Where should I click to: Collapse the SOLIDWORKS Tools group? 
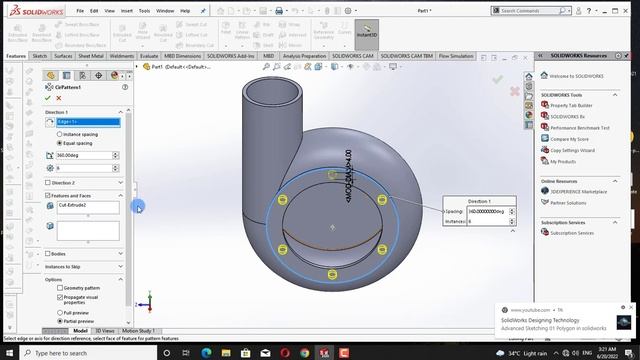615,95
